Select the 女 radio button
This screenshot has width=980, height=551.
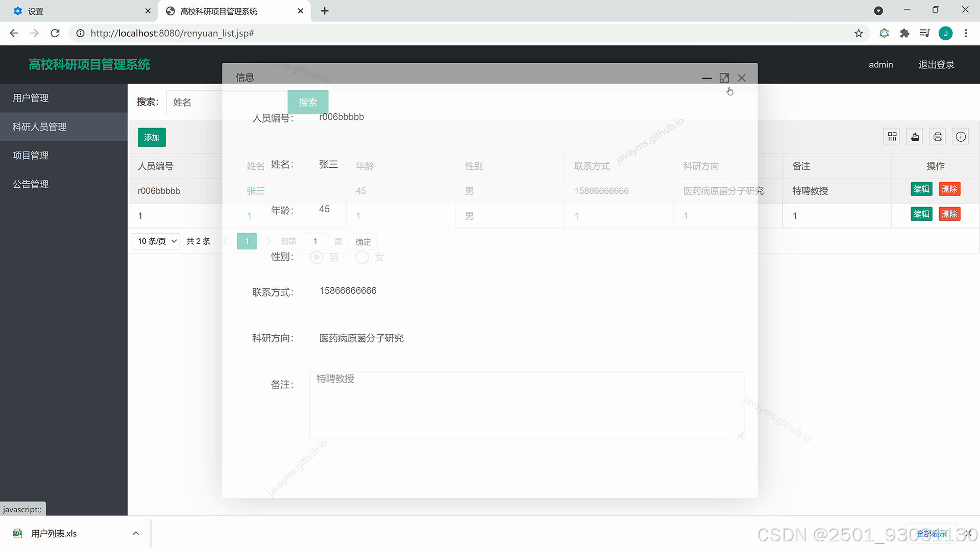[362, 257]
